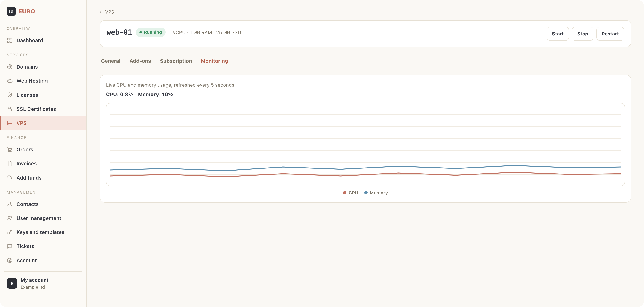Switch to the General tab
Screen dimensions: 644x307
click(x=111, y=61)
